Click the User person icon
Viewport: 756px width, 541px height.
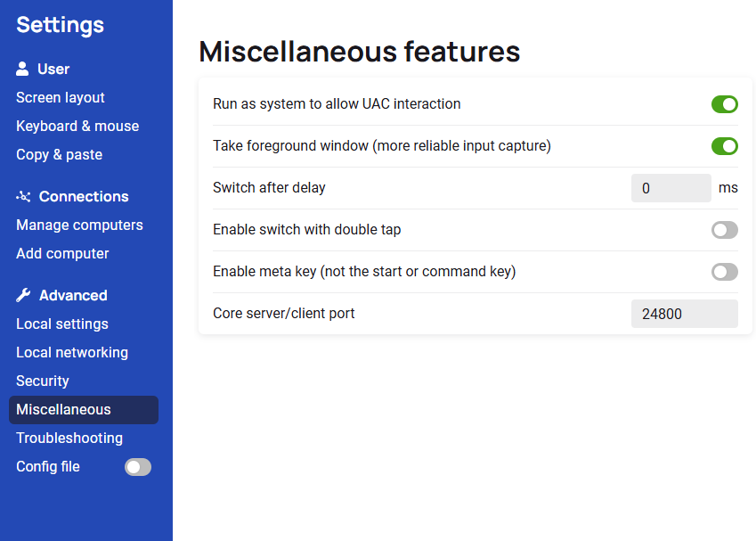[x=23, y=70]
